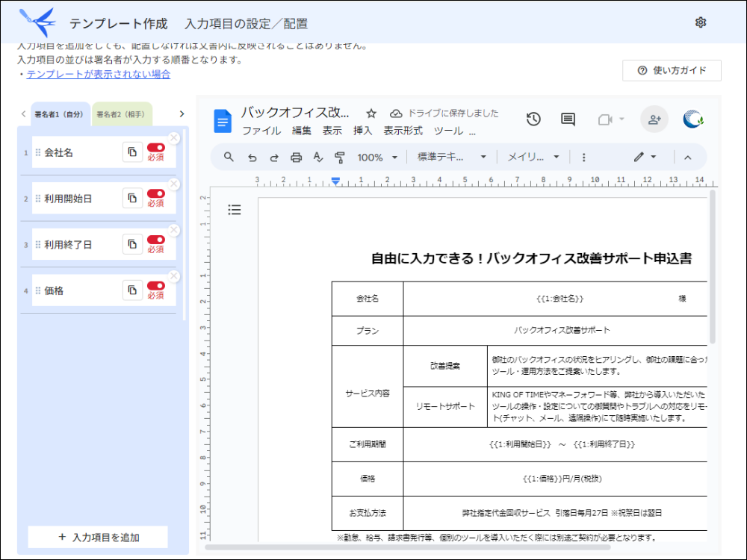Screen dimensions: 747x560
Task: Show previous signer tabs arrow
Action: pyautogui.click(x=23, y=113)
